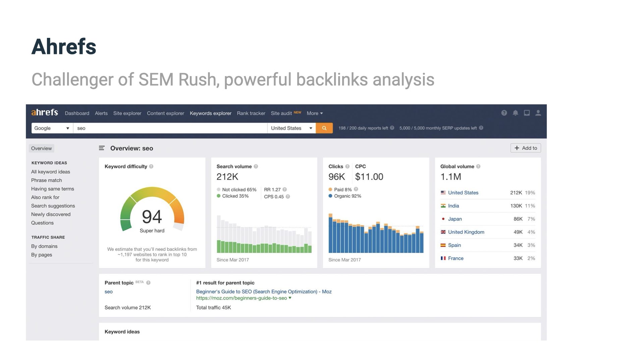Open the Google search engine dropdown
This screenshot has height=362, width=644.
[52, 128]
